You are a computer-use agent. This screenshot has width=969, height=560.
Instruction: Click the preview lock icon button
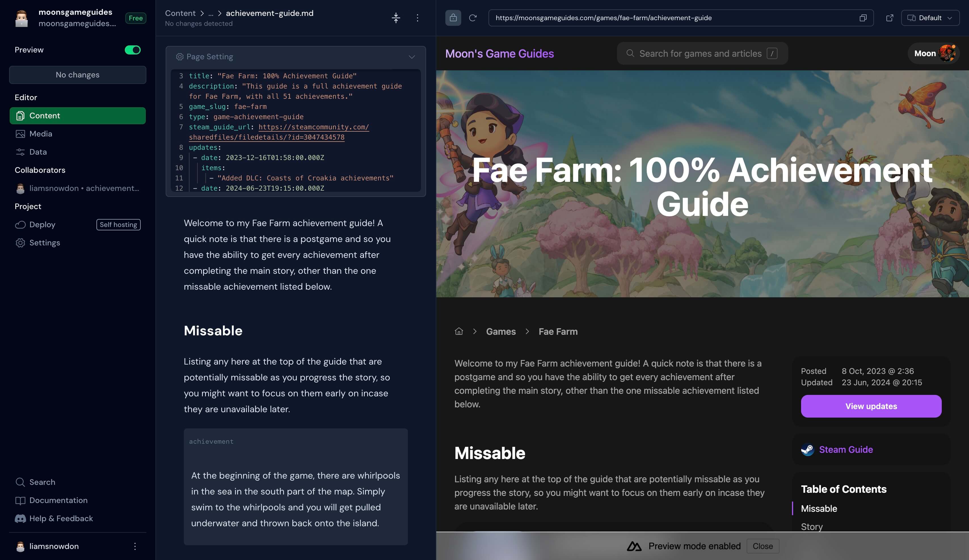tap(453, 18)
